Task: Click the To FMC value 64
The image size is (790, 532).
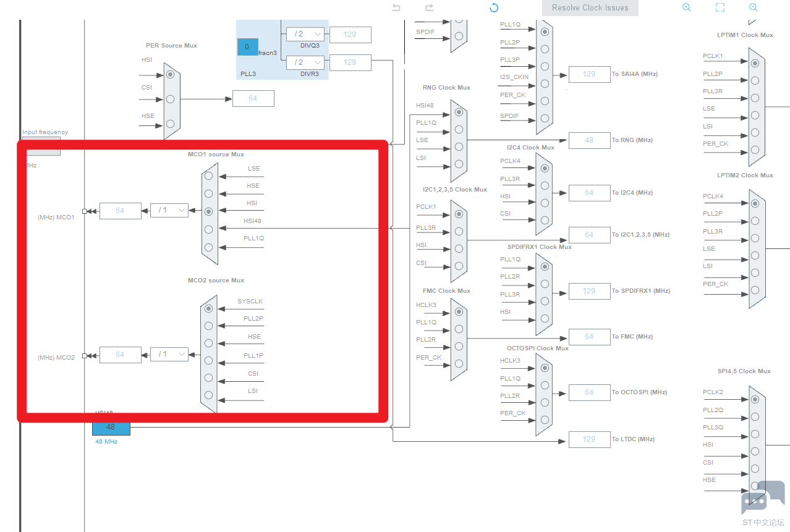Action: coord(589,337)
